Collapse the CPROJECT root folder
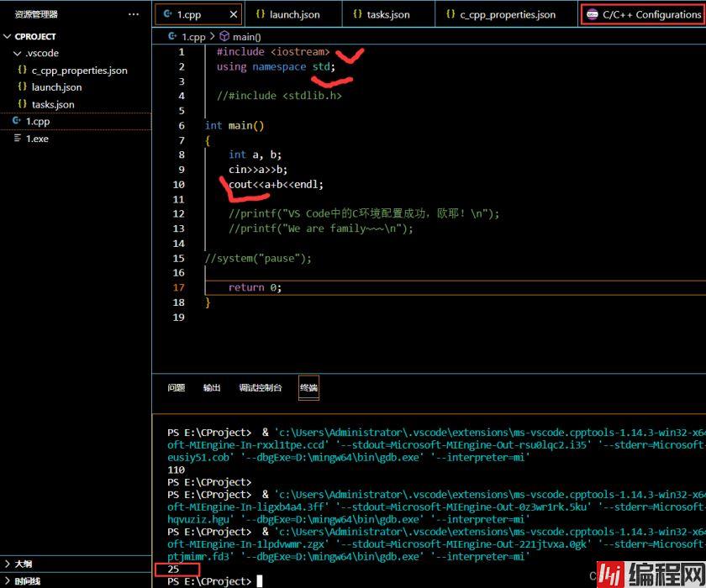Screen dimensions: 706x588 tap(8, 37)
